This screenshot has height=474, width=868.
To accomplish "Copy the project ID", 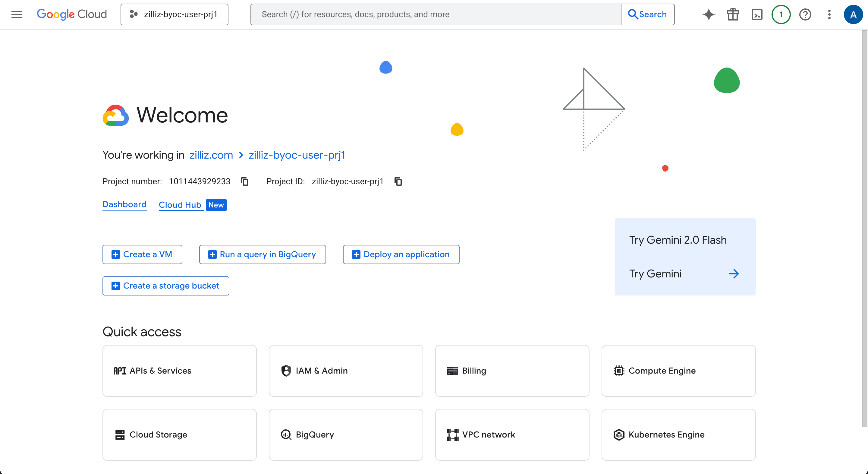I will [x=398, y=182].
